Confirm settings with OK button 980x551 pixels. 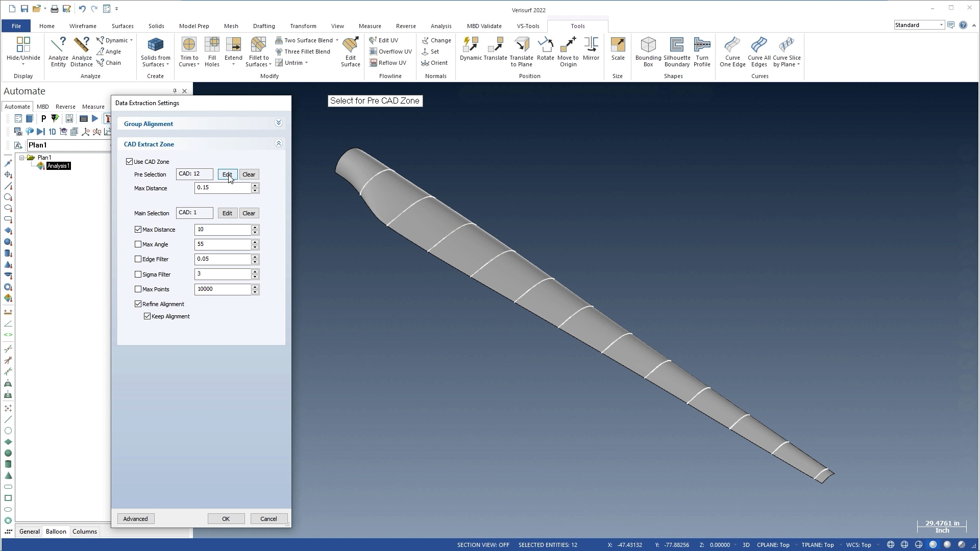tap(226, 519)
